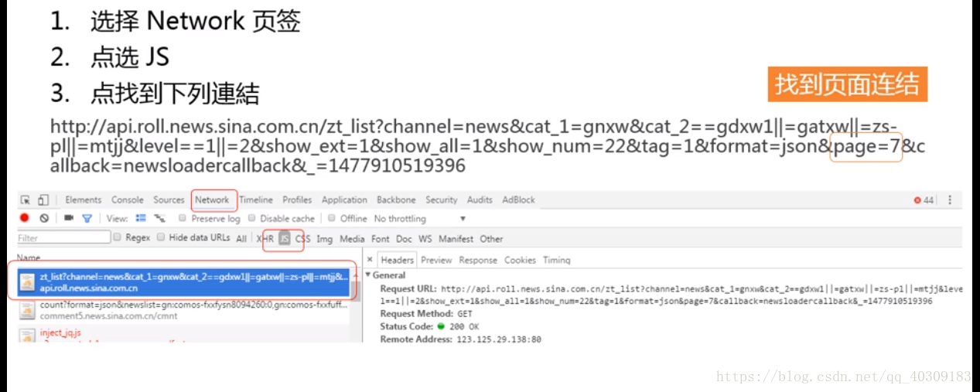Filter requests by Media type
Image resolution: width=980 pixels, height=392 pixels.
(x=352, y=239)
